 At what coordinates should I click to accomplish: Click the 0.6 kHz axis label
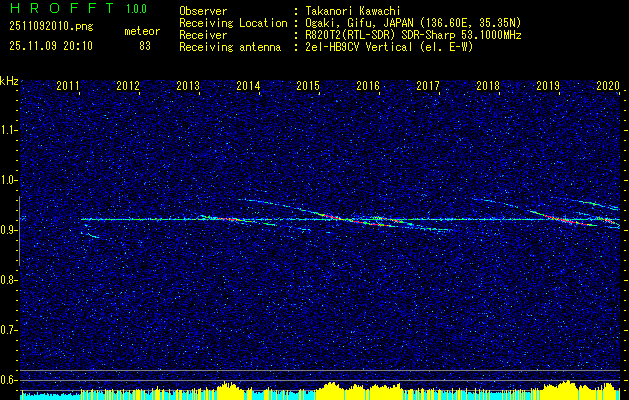click(9, 380)
